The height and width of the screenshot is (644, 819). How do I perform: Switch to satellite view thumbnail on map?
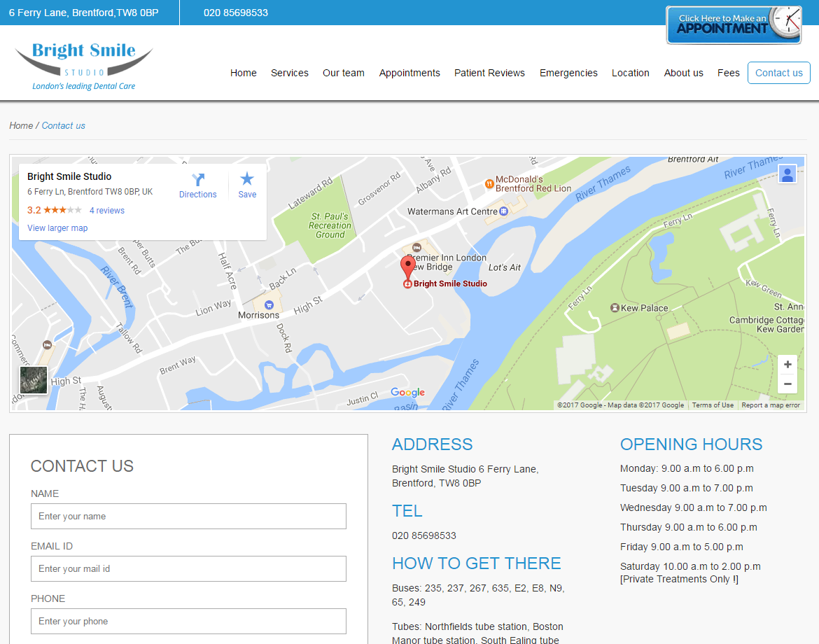[34, 379]
